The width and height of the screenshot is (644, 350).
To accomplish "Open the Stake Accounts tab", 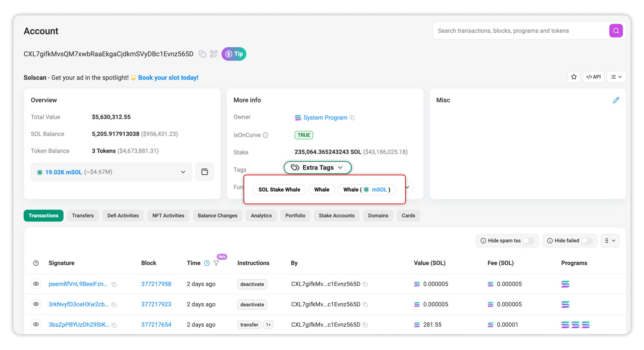I will [336, 215].
